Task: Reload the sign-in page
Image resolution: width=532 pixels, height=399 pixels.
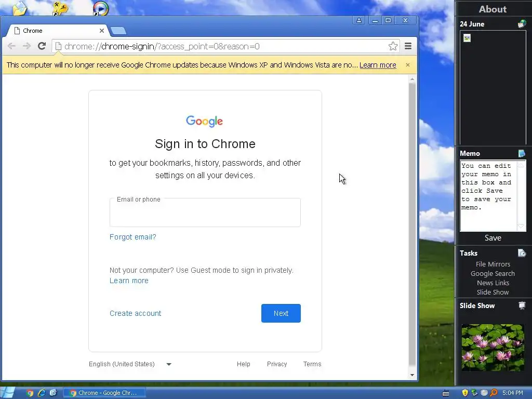Action: [42, 46]
